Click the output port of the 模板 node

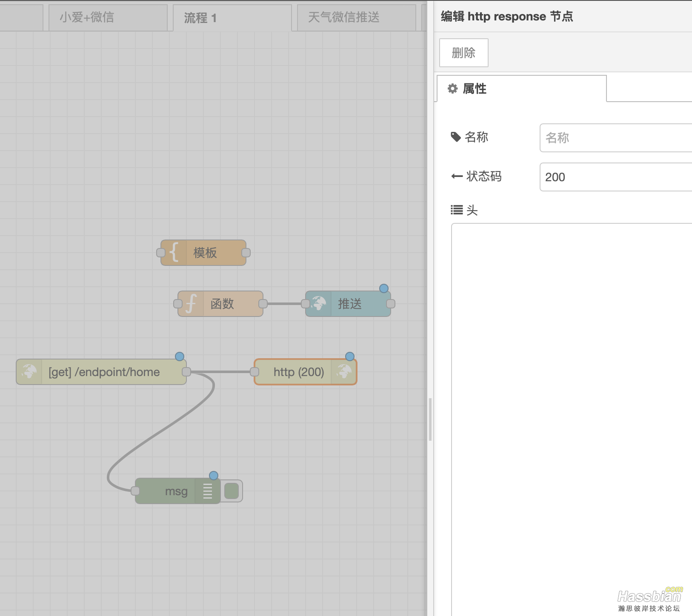pos(246,253)
